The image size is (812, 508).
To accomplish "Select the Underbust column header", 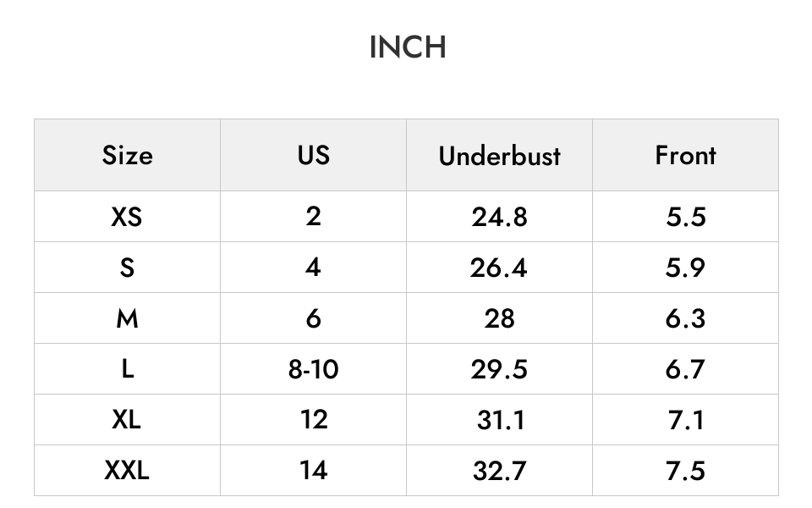I will tap(499, 155).
